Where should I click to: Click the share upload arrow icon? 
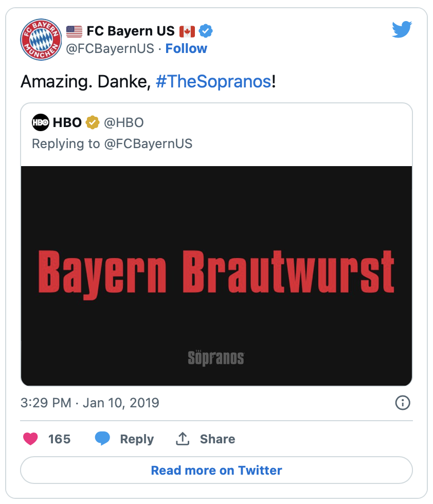coord(183,439)
